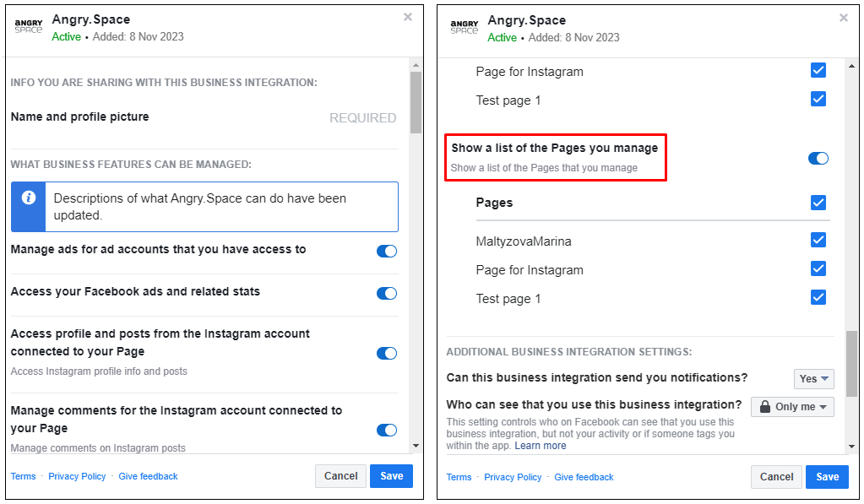Close the left Angry.Space dialog

pyautogui.click(x=408, y=17)
